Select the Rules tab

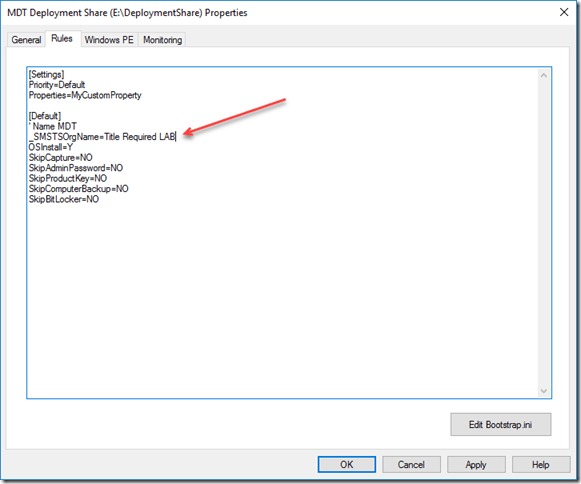pyautogui.click(x=62, y=39)
